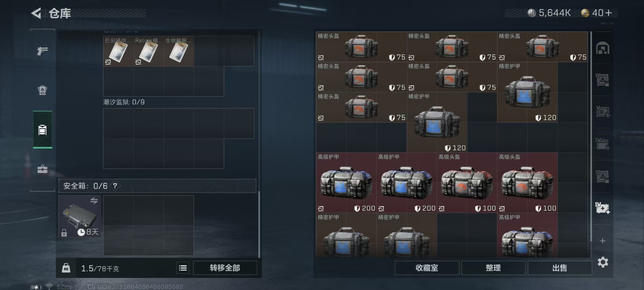Open the settings gear in the bottom-right corner
The image size is (644, 290).
(x=603, y=262)
